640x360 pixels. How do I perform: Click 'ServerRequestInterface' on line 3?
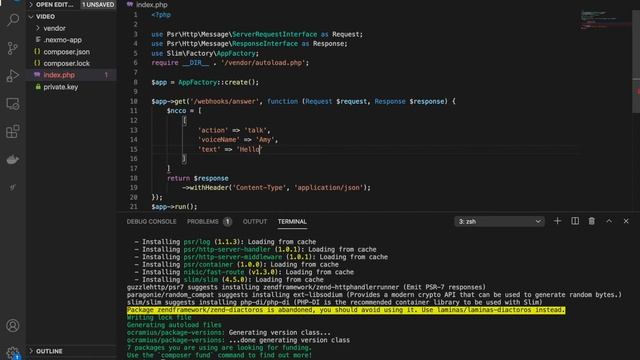click(274, 34)
